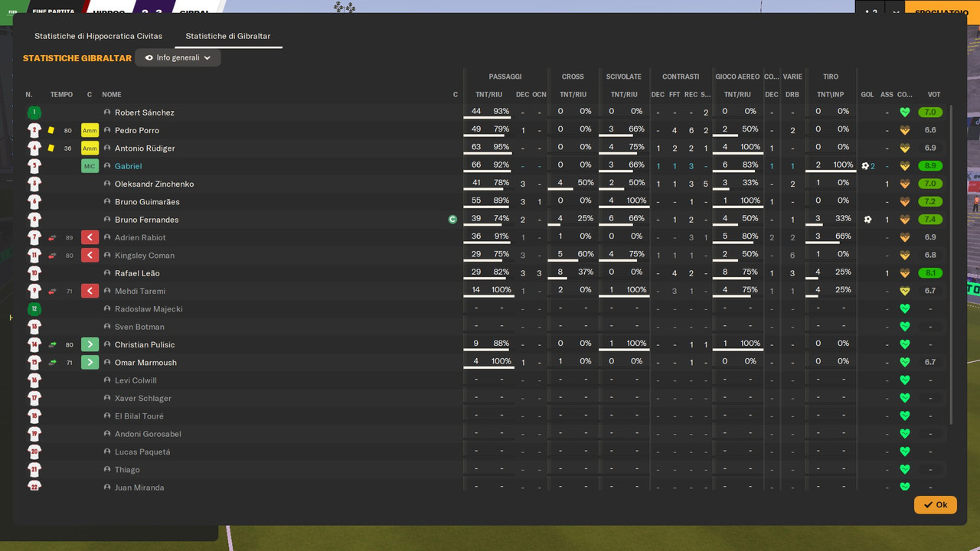Click the info icon beside Bruno Guimarães

click(x=107, y=202)
